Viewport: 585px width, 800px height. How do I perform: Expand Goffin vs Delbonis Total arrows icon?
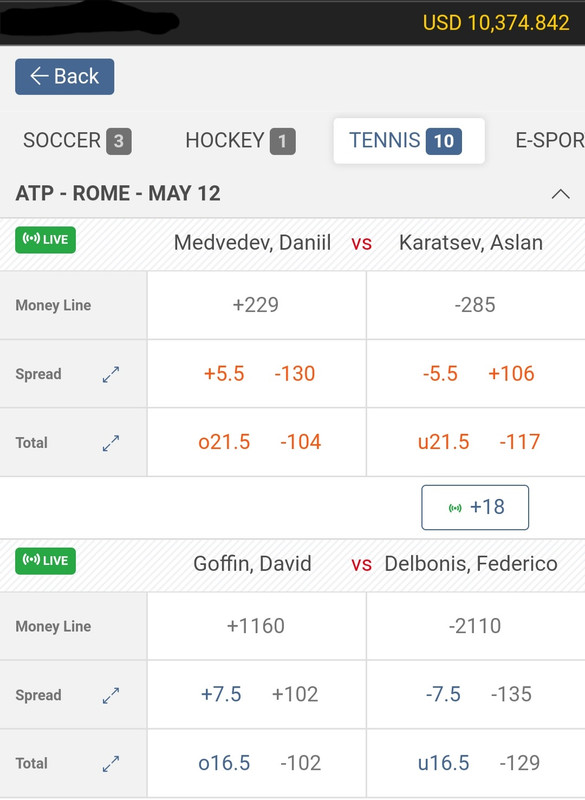[x=111, y=764]
